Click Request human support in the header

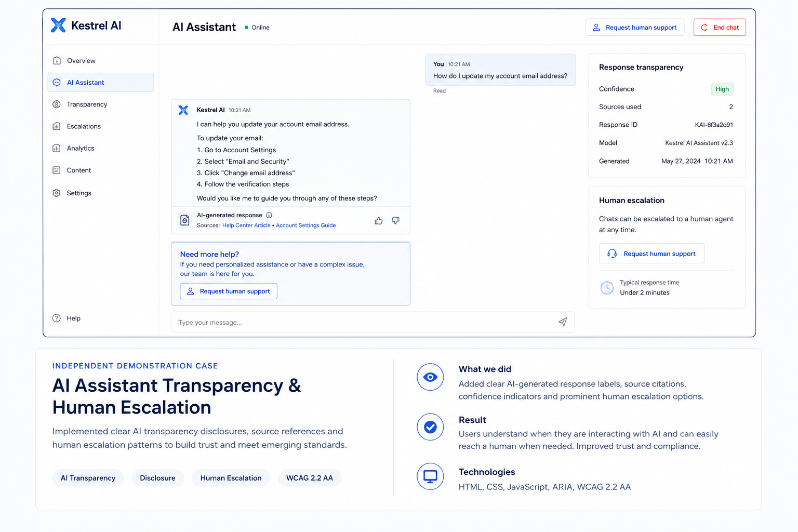tap(635, 28)
